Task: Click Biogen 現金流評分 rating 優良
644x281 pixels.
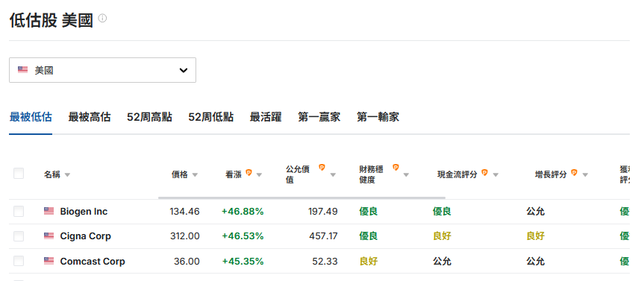Action: (x=442, y=212)
